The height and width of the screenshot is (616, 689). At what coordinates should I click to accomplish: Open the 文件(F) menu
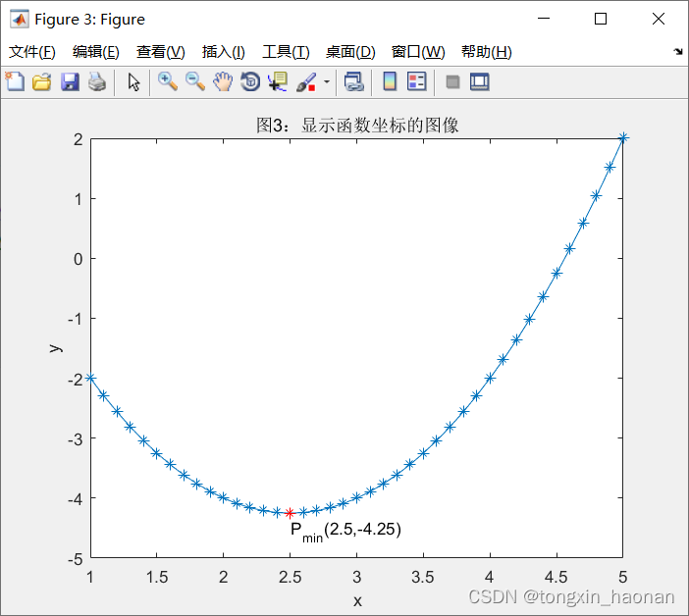(32, 52)
